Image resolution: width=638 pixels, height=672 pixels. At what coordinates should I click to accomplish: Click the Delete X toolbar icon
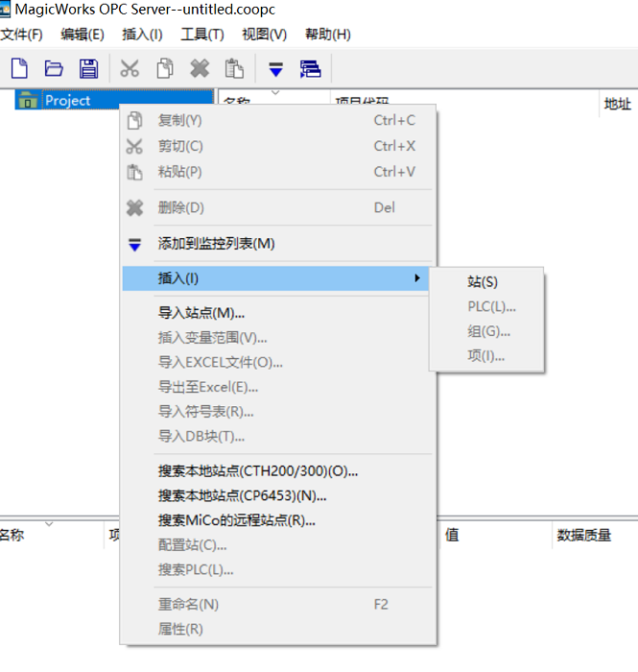(200, 68)
